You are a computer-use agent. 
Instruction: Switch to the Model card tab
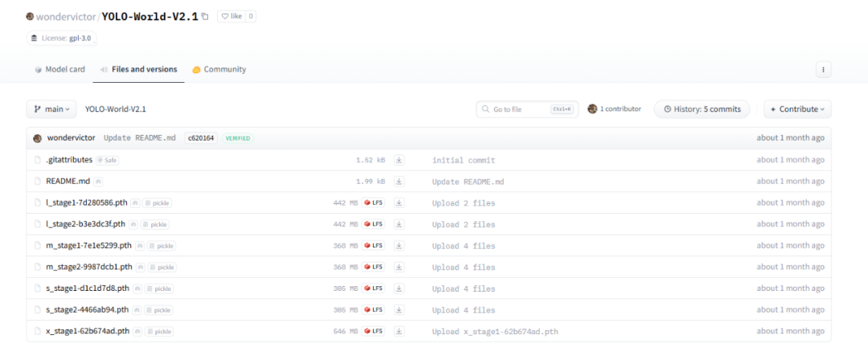point(59,69)
